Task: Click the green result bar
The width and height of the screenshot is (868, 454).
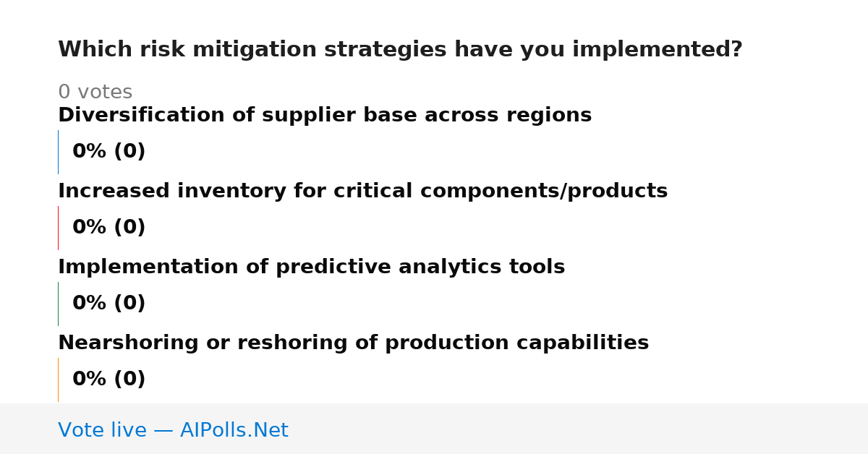Action: coord(59,304)
